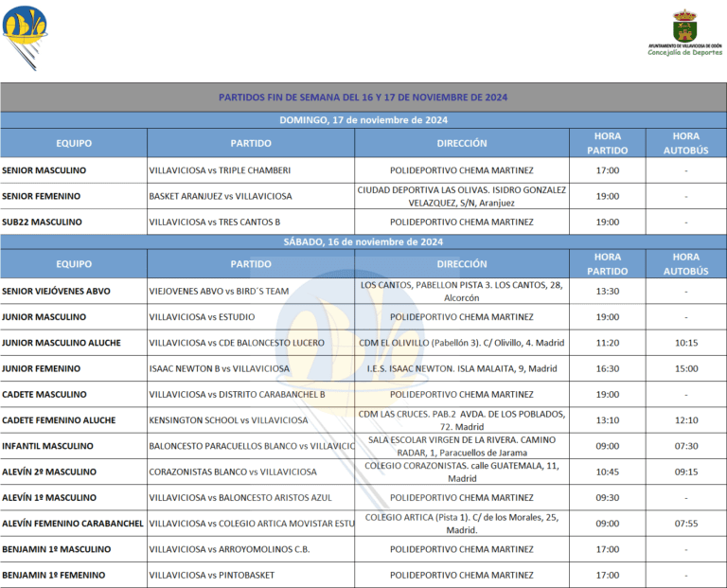Screen dimensions: 727x588
Task: Click the 10:15 bus time
Action: click(686, 343)
